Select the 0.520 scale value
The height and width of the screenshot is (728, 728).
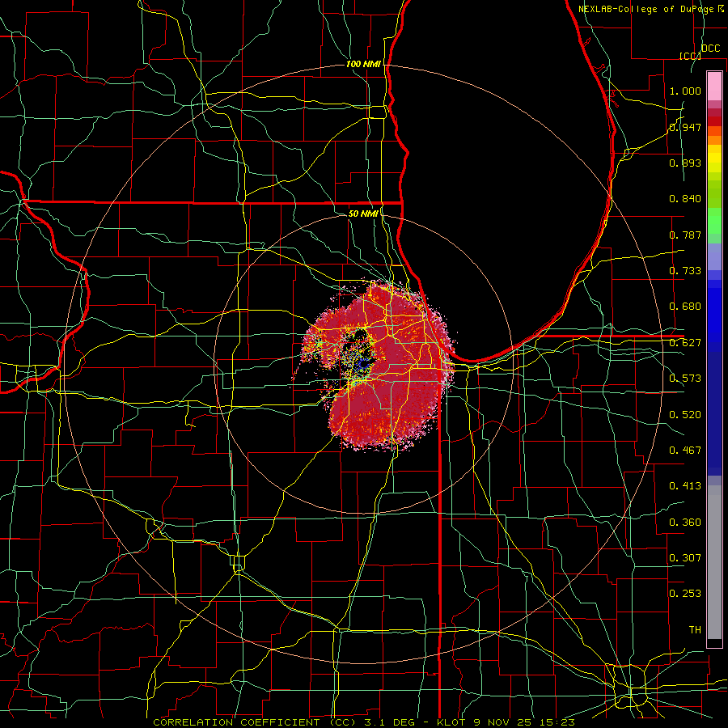click(685, 415)
